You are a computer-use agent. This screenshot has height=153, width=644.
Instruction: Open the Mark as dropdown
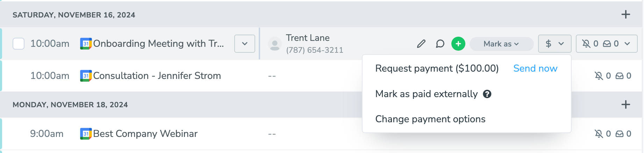pyautogui.click(x=501, y=44)
